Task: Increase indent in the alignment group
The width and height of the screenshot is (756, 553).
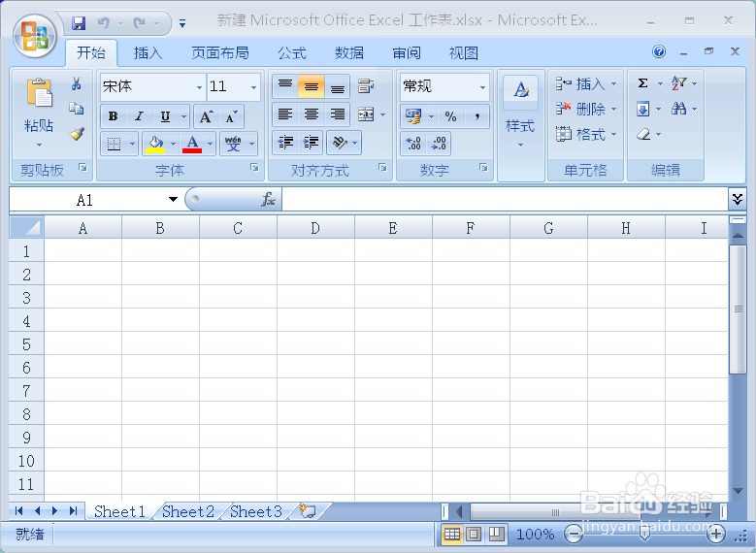Action: [x=311, y=143]
